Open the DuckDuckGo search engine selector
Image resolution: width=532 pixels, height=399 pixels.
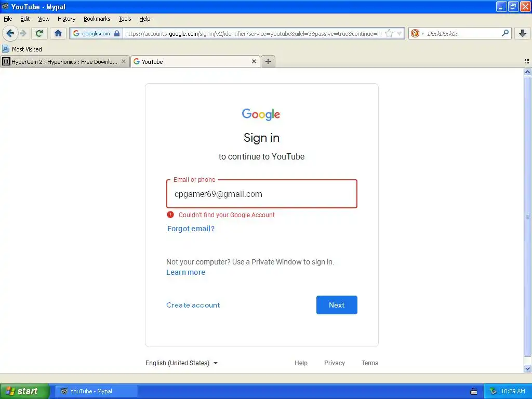click(417, 33)
